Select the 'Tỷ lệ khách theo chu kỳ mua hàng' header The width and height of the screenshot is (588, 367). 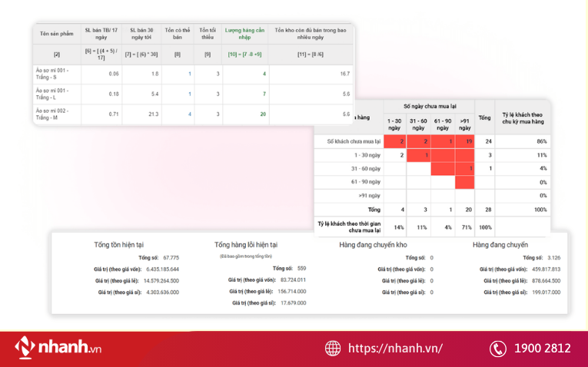[523, 118]
